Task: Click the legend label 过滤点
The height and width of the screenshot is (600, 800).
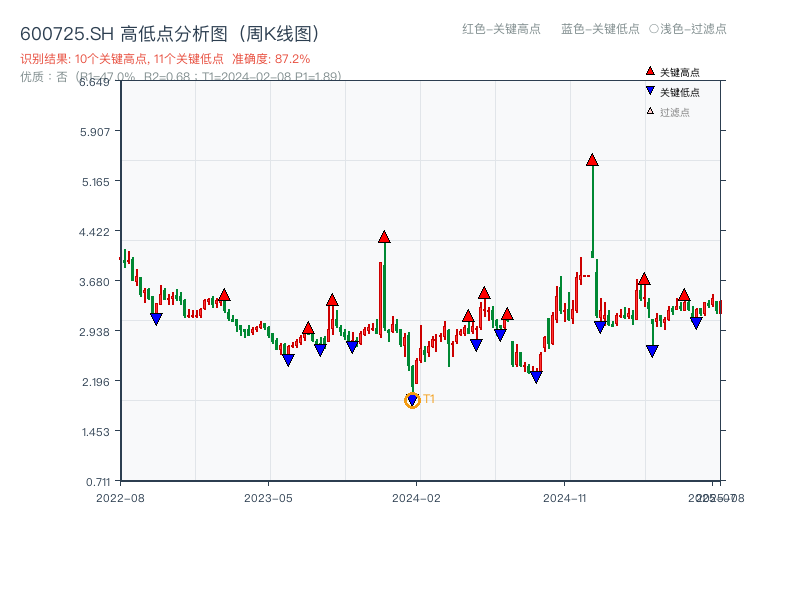Action: click(x=675, y=112)
